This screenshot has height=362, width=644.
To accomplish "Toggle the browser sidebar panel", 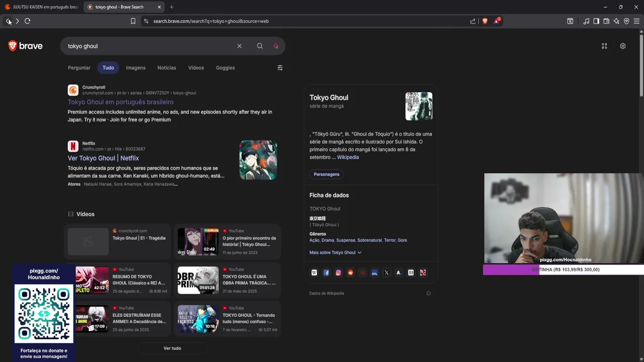I will pyautogui.click(x=596, y=21).
